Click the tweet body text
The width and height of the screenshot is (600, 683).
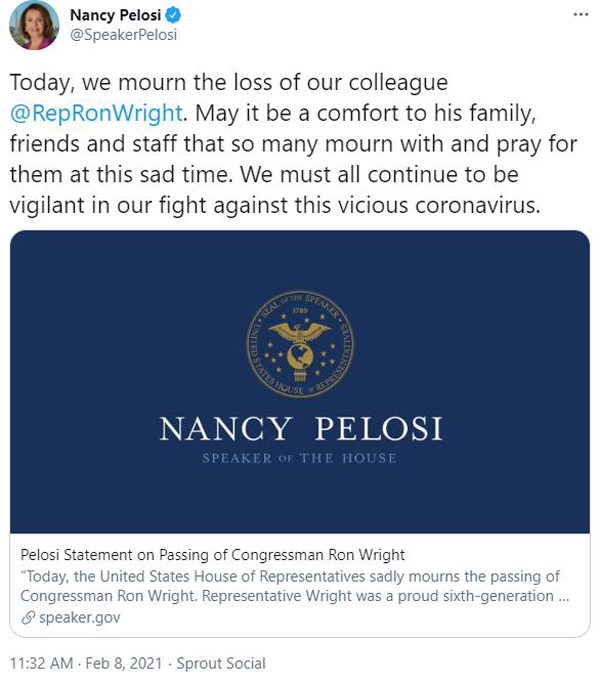coord(294,144)
